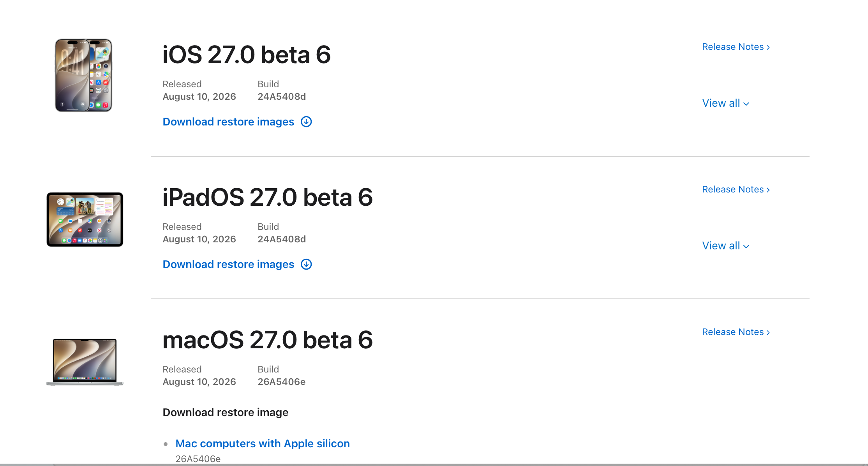Select the iPadOS release date August 10, 2026
Image resolution: width=868 pixels, height=466 pixels.
click(199, 239)
